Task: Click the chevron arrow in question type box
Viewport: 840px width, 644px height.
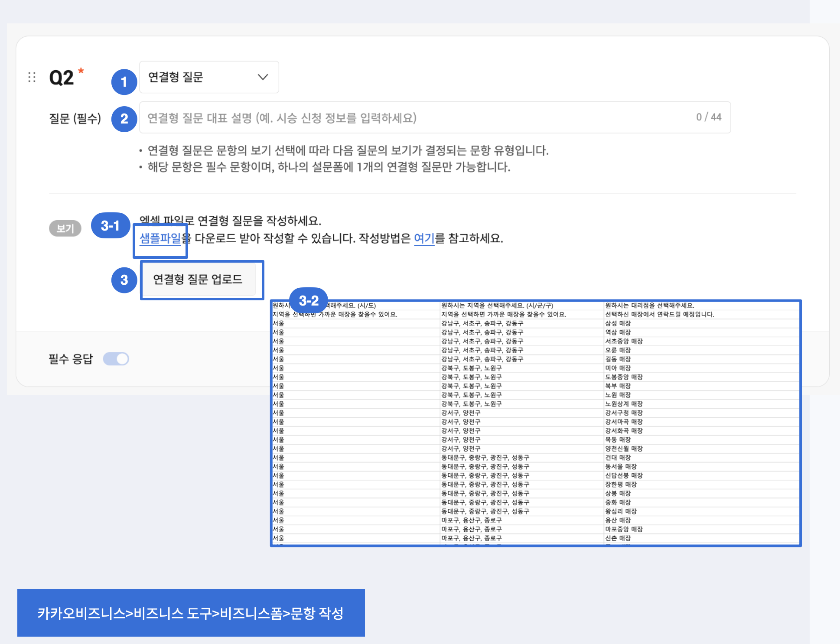Action: [263, 77]
